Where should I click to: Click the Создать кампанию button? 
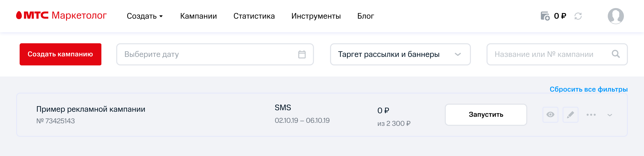[x=60, y=54]
